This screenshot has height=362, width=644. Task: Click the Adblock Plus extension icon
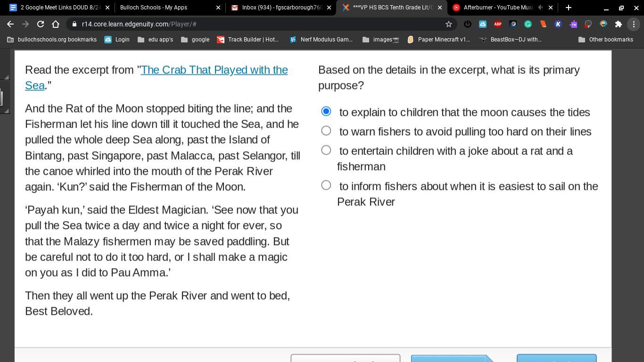(497, 24)
